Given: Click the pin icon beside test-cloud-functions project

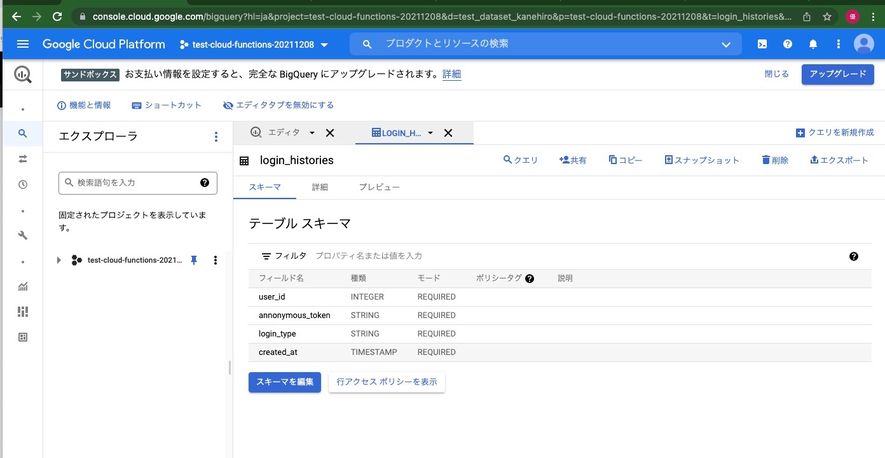Looking at the screenshot, I should [x=194, y=260].
